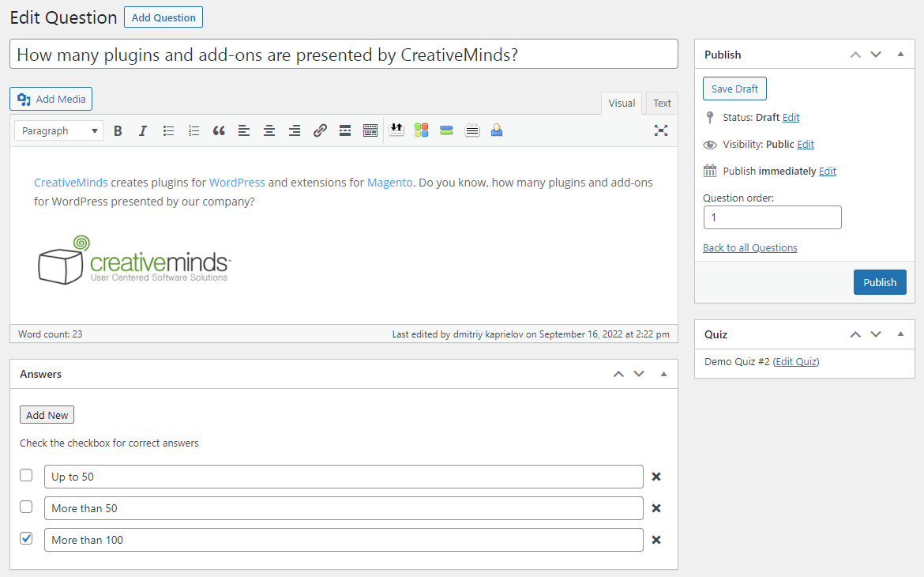Image resolution: width=924 pixels, height=577 pixels.
Task: Move Answers box up
Action: tap(618, 374)
